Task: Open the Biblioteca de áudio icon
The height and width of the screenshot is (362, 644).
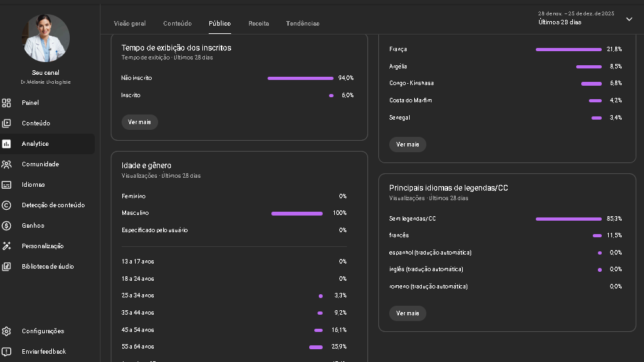Action: click(x=6, y=267)
